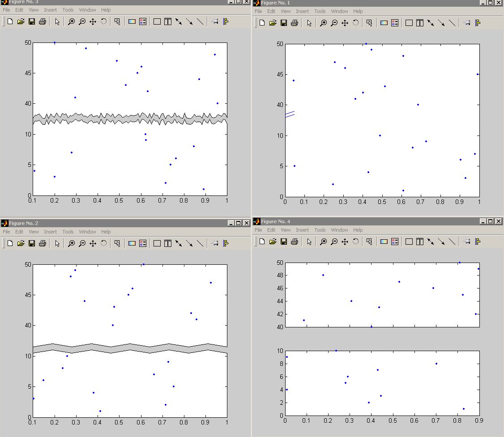
Task: Enable Pan tool in Figure No. 1
Action: (x=345, y=23)
